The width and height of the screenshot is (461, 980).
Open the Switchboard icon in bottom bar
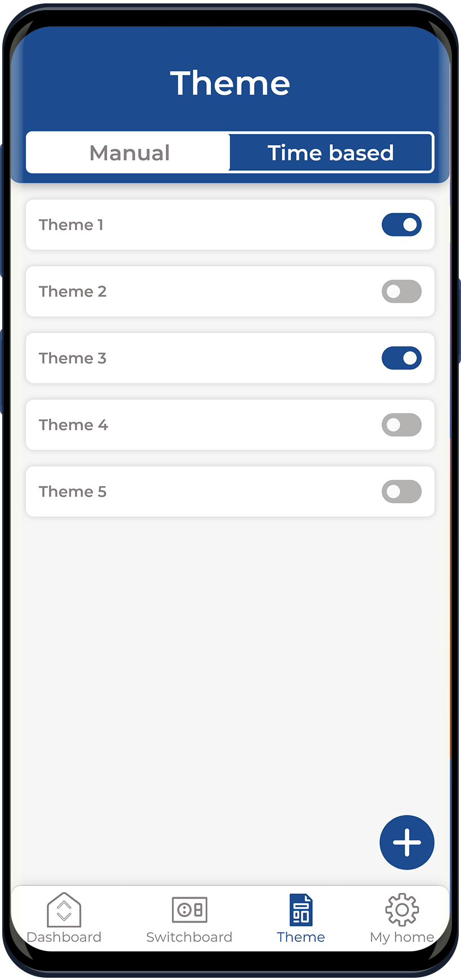click(x=189, y=909)
